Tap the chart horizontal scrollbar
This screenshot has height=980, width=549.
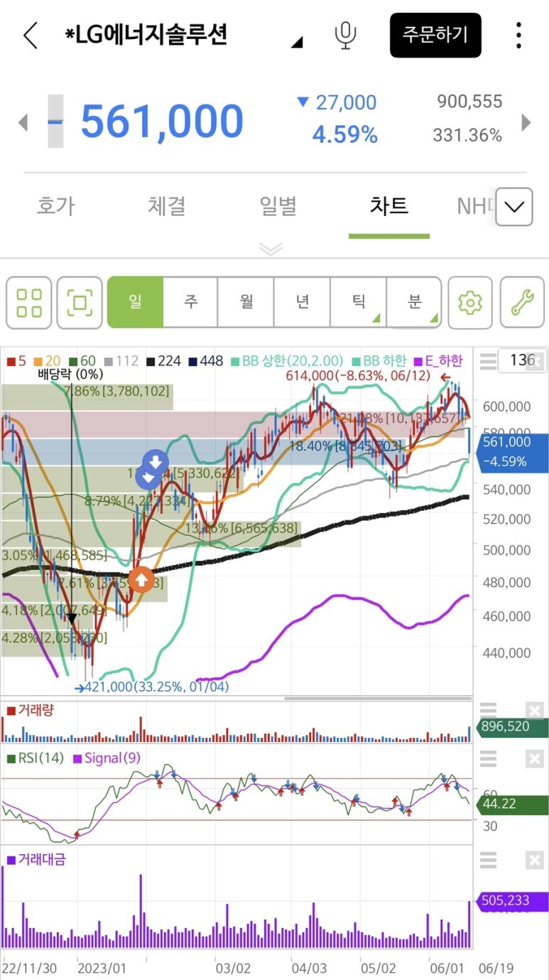(x=378, y=699)
